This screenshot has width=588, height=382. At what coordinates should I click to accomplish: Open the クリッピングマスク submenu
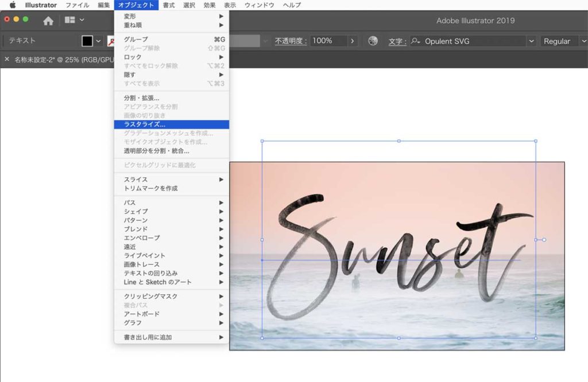click(150, 297)
